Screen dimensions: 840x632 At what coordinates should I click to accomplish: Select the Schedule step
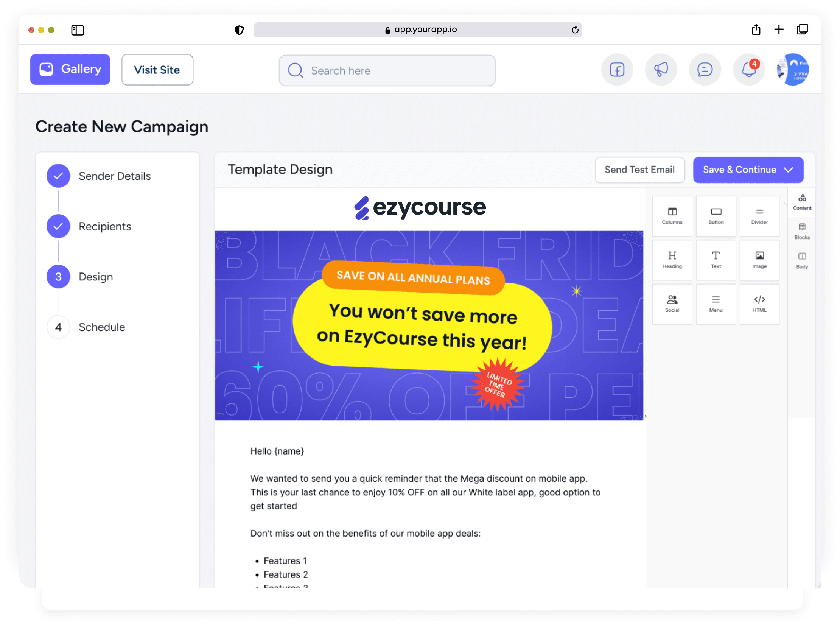pos(86,327)
